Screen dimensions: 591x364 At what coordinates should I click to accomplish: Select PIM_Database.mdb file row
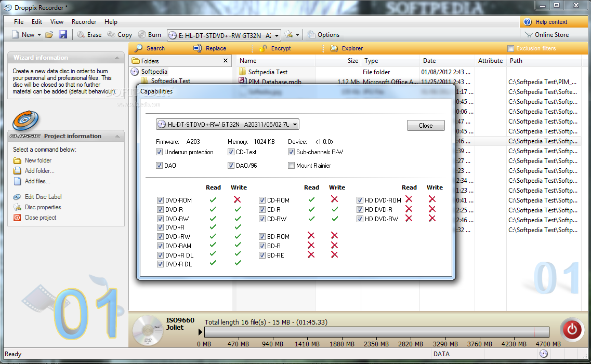coord(275,82)
